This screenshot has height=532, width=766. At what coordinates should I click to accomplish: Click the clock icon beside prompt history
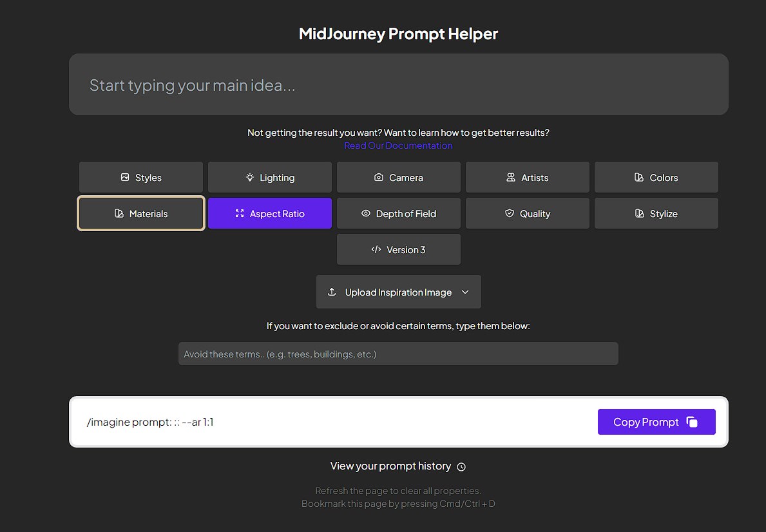(461, 466)
